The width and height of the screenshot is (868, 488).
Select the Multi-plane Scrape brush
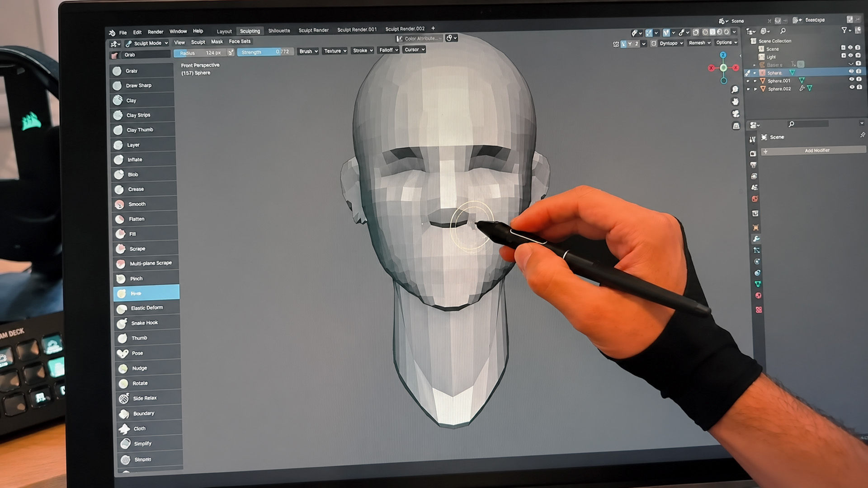146,263
